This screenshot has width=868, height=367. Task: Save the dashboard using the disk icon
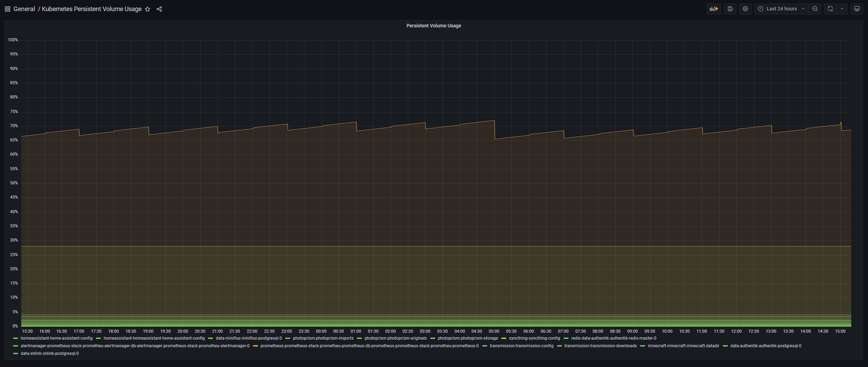point(730,9)
